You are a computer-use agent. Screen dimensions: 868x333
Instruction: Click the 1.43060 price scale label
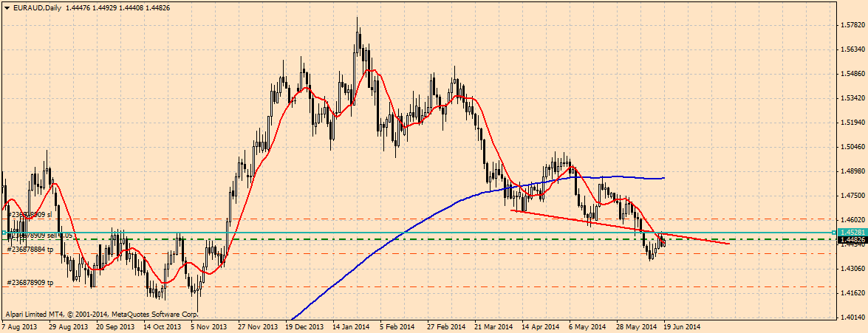pos(852,268)
